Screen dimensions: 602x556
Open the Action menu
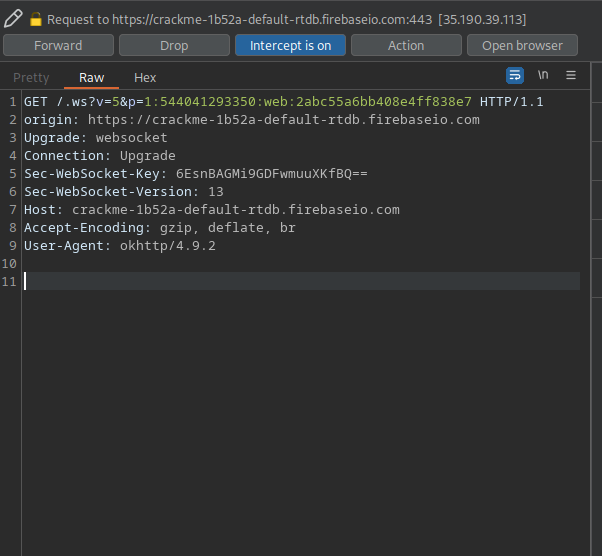pos(406,45)
